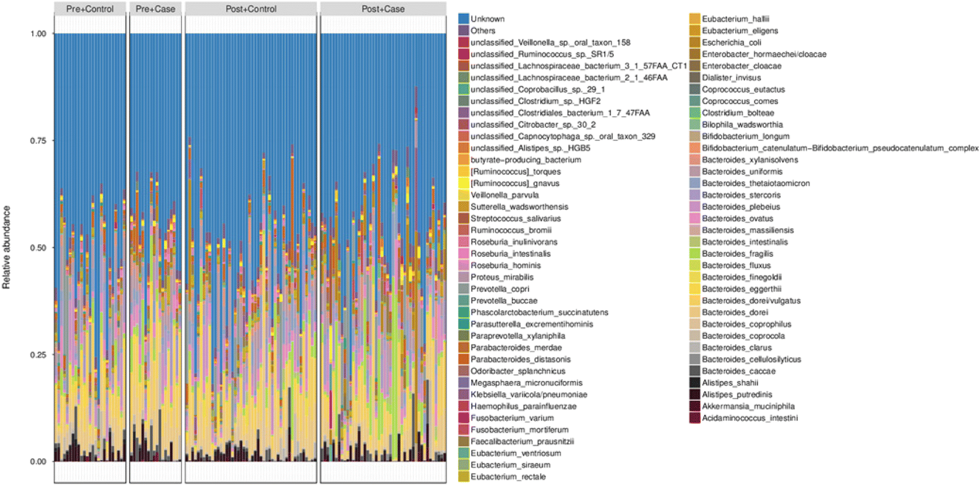Click the Bacteroides_ovatus legend swatch

695,219
